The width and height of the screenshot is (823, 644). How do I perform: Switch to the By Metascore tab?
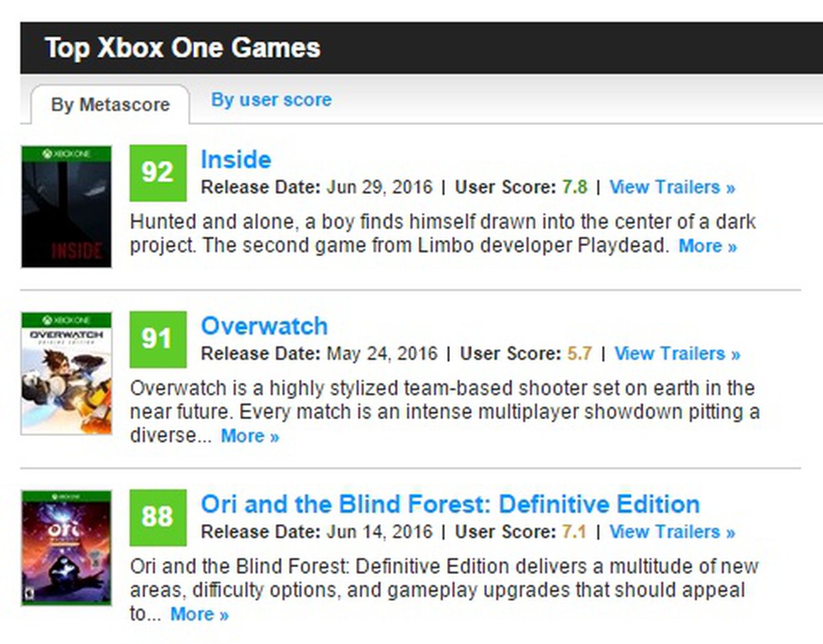(x=110, y=105)
